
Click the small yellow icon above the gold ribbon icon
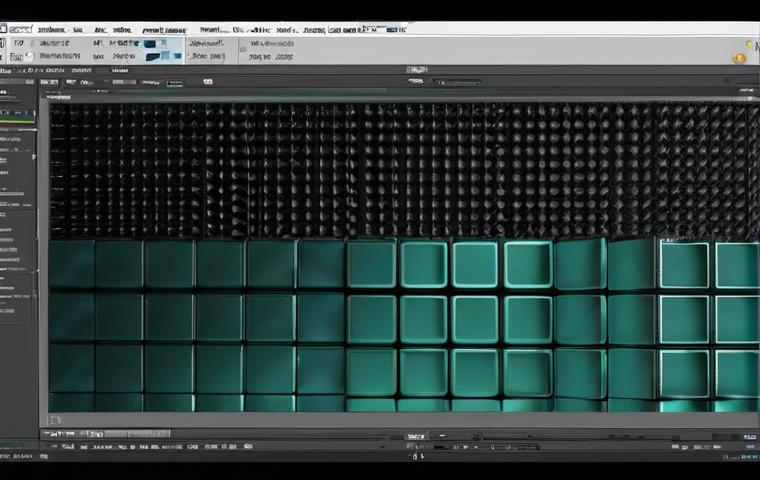pos(750,45)
